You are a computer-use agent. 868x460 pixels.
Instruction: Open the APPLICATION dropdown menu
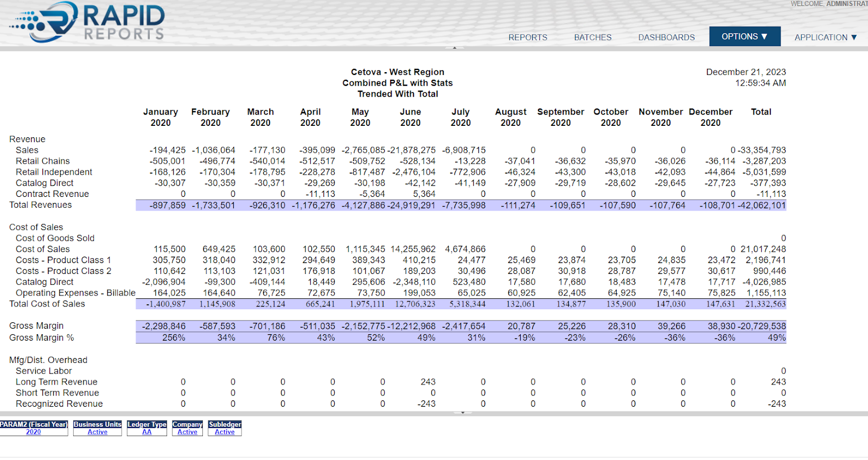coord(825,37)
